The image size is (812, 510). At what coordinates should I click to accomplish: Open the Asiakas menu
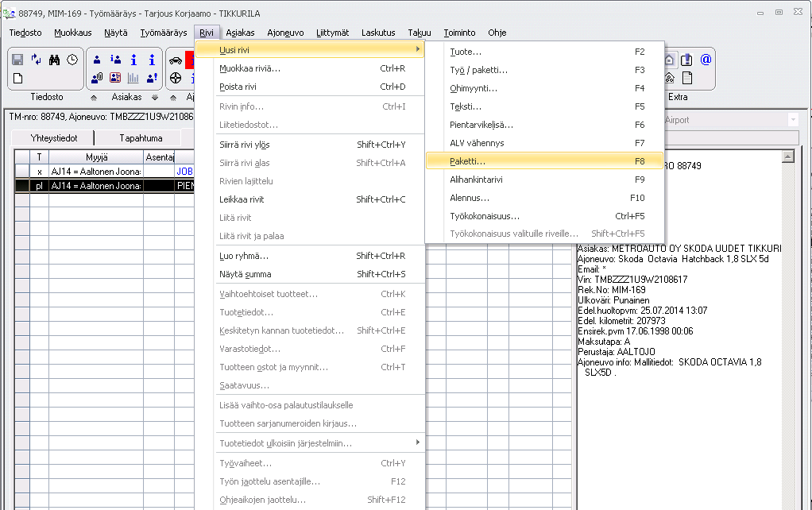(x=240, y=33)
